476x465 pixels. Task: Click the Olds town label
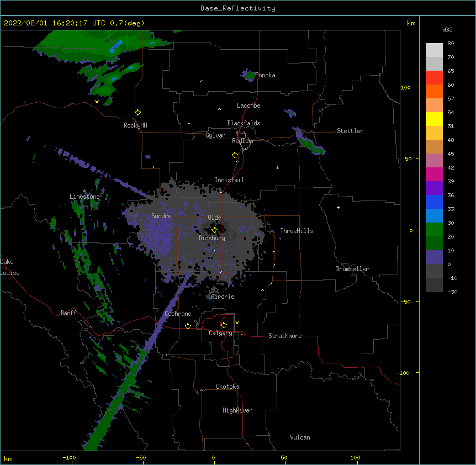(x=214, y=218)
